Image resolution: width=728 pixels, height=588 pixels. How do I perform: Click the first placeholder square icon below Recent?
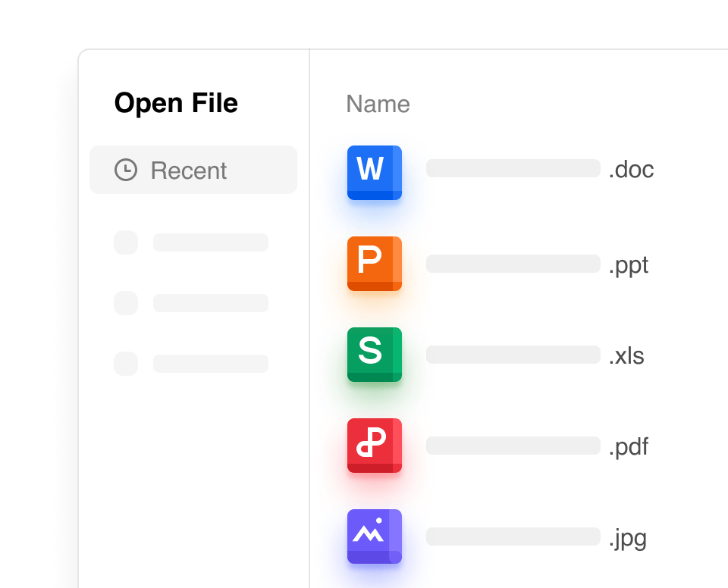tap(126, 242)
